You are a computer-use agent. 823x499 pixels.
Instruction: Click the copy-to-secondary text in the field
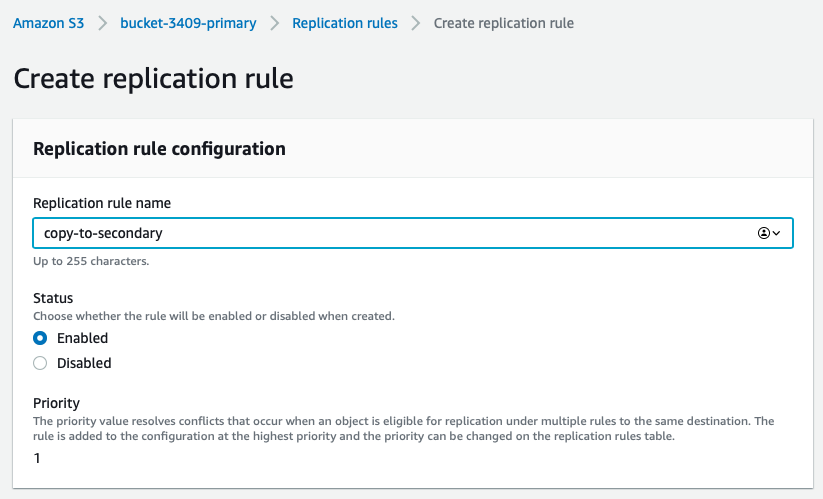103,233
